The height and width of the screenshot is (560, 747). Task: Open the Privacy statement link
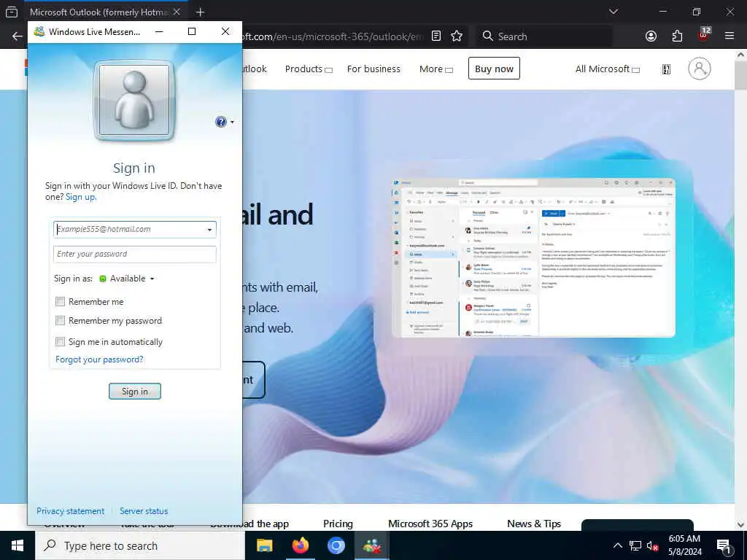point(71,511)
